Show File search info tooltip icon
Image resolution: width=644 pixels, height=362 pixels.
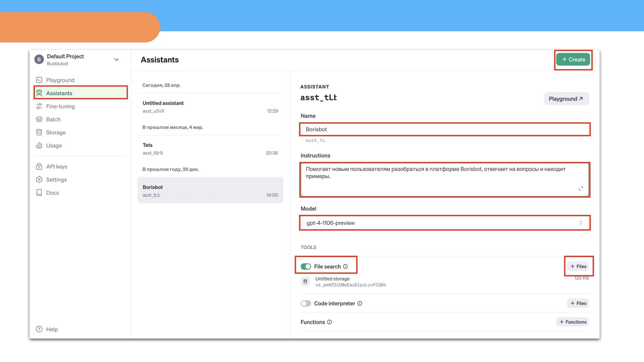[345, 266]
